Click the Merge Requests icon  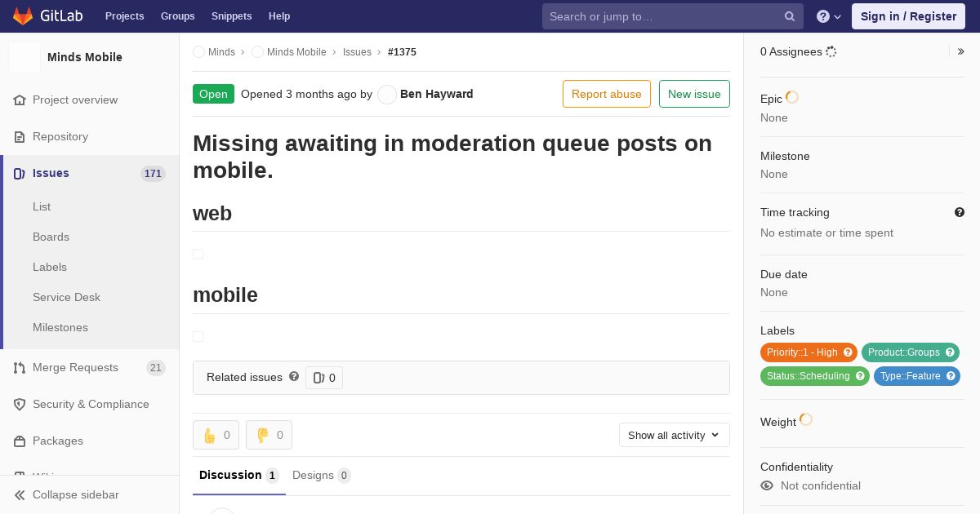coord(20,367)
